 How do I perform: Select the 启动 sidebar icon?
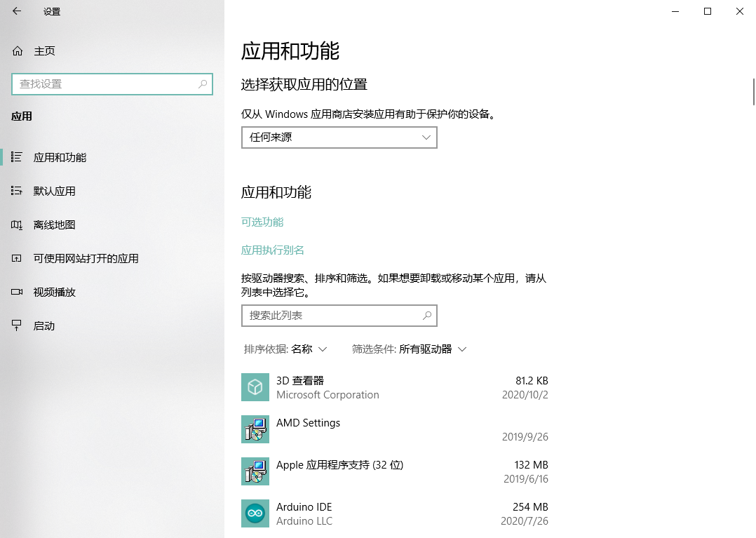(17, 326)
